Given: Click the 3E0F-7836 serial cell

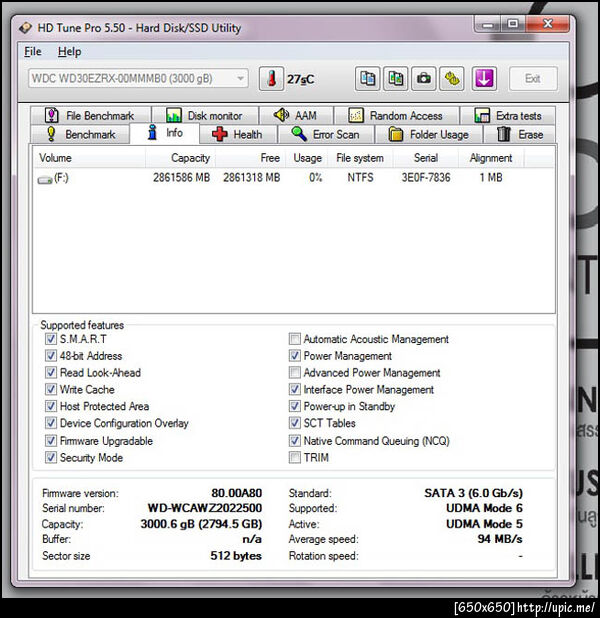Looking at the screenshot, I should [x=426, y=178].
